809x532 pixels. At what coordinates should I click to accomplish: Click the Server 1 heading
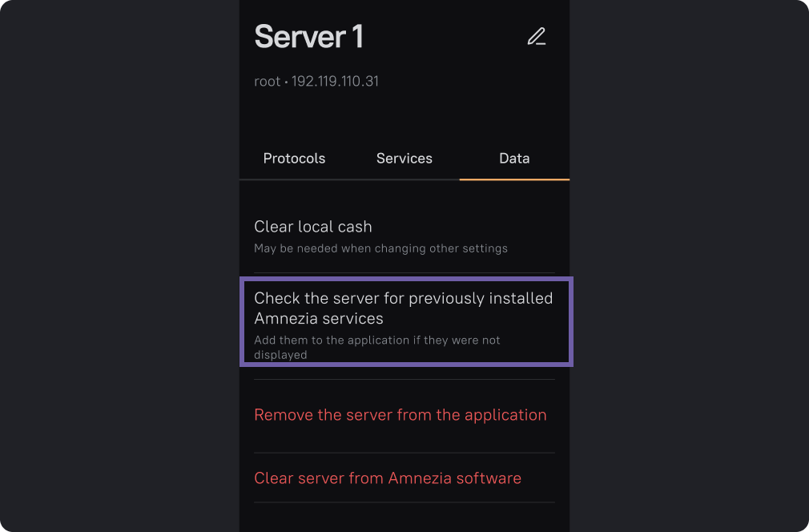pos(308,37)
